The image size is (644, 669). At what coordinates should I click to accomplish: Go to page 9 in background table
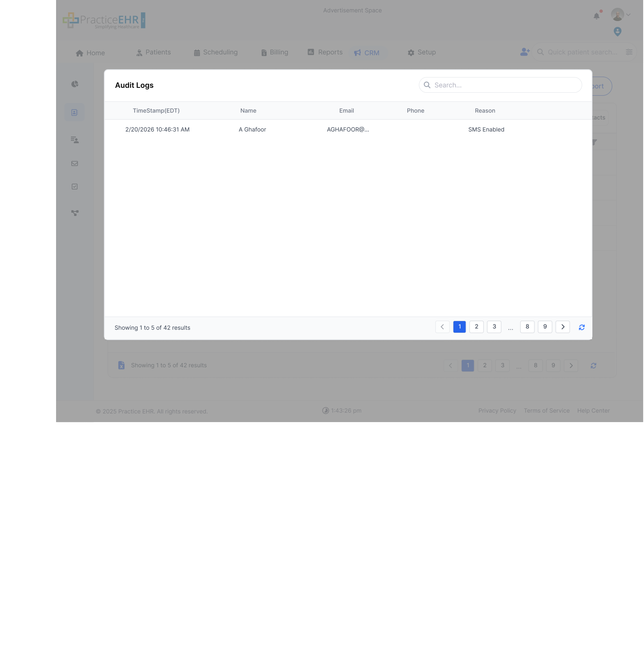(553, 365)
